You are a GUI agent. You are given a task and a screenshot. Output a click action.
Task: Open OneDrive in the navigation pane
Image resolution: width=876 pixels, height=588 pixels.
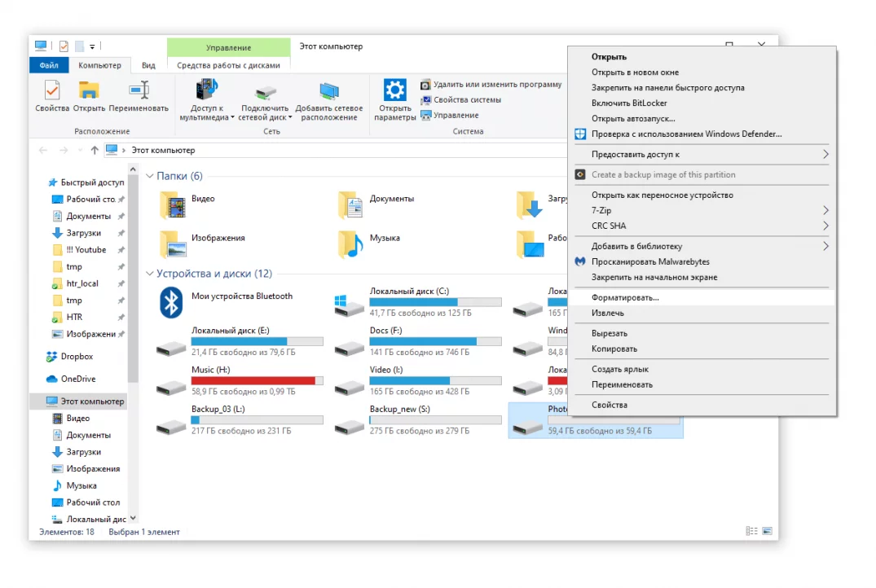52,379
